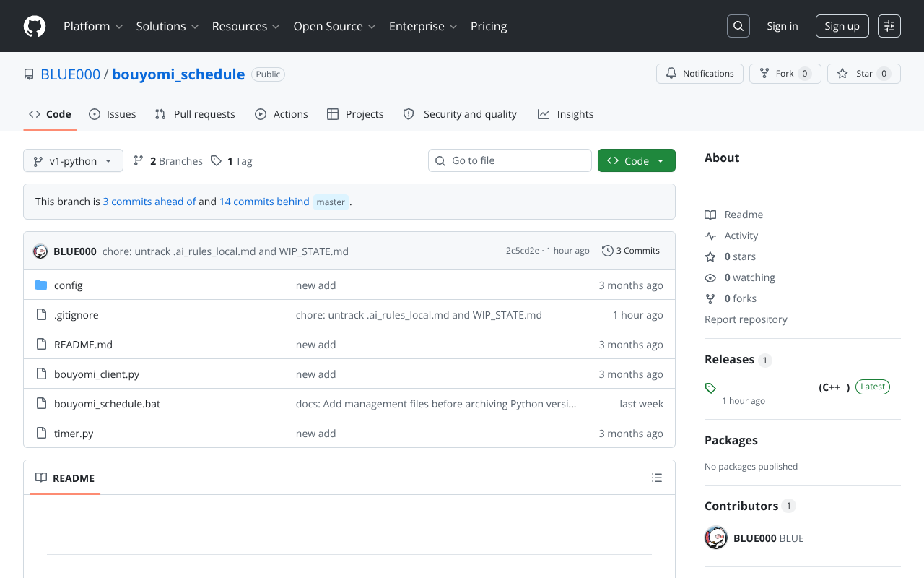Open the timer.py file
924x578 pixels.
click(74, 433)
